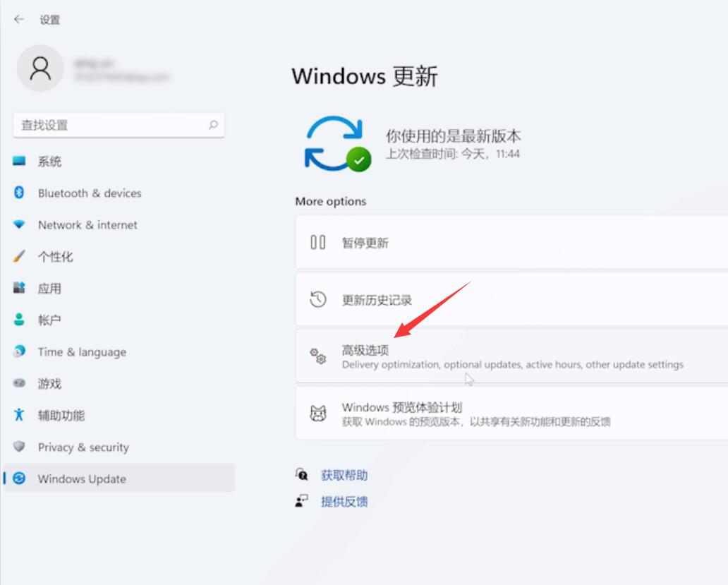Screen dimensions: 728x585
Task: Click the More options heading
Action: [x=331, y=202]
